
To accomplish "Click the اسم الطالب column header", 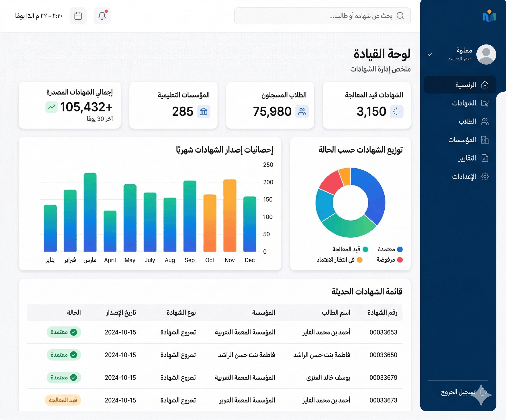I will tap(336, 312).
